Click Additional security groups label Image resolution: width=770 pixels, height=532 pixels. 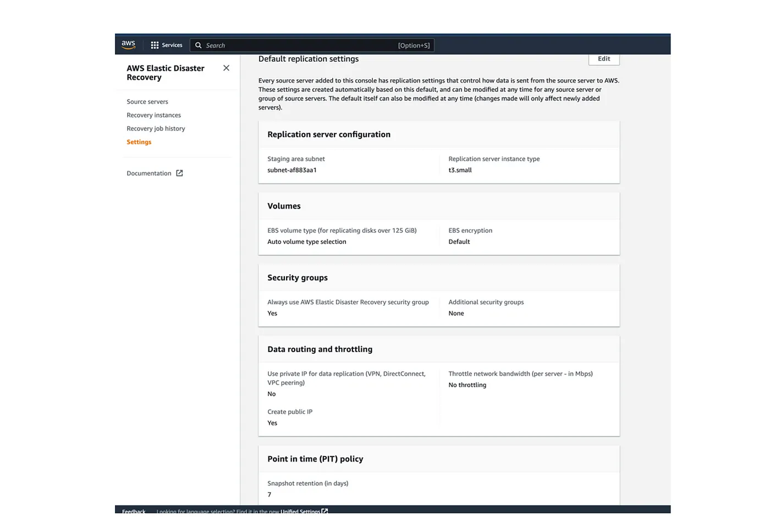click(x=486, y=302)
